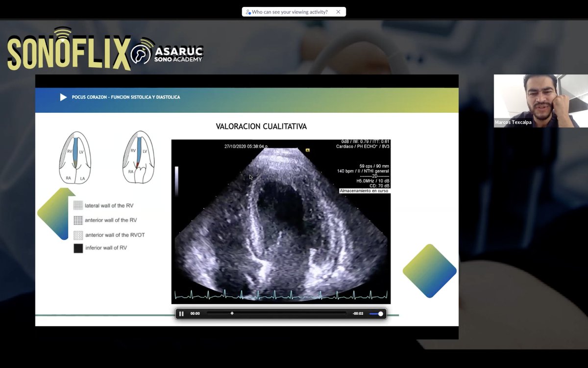
Task: Click the SONOFLIX logo
Action: [x=69, y=51]
